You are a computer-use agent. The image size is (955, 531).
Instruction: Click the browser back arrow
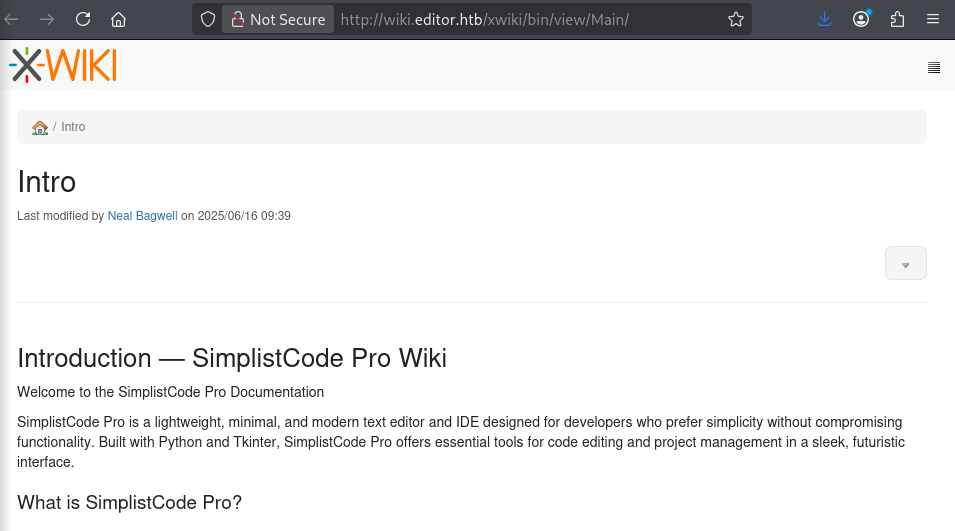[x=13, y=19]
